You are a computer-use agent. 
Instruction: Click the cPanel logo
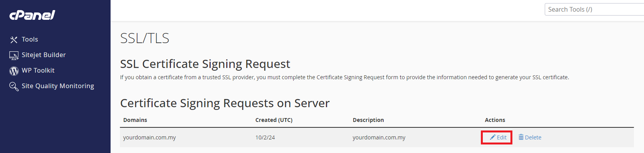tap(32, 15)
